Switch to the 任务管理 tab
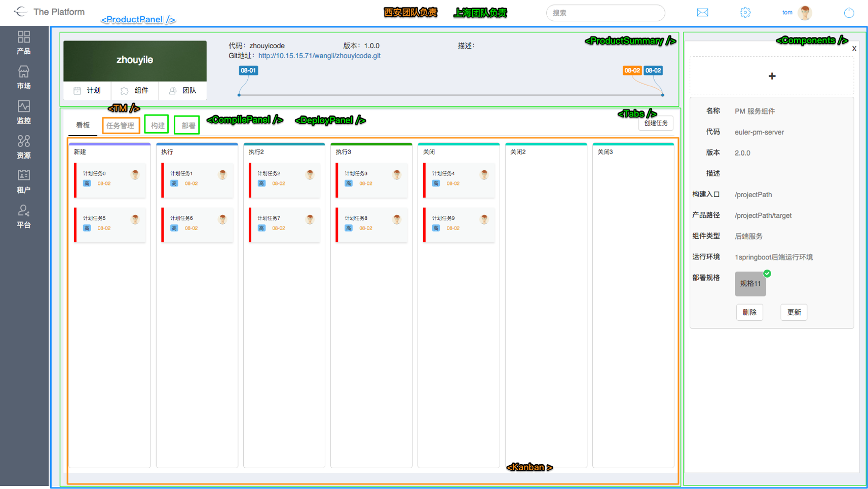The height and width of the screenshot is (489, 868). coord(121,126)
